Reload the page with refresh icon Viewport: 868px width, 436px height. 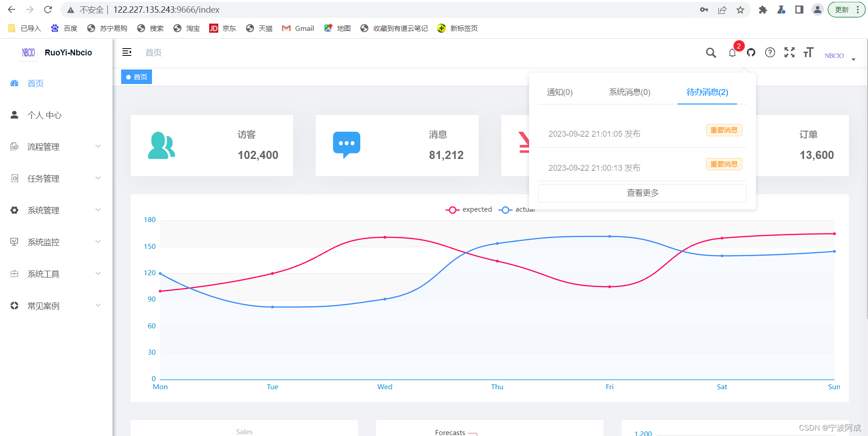pos(48,10)
